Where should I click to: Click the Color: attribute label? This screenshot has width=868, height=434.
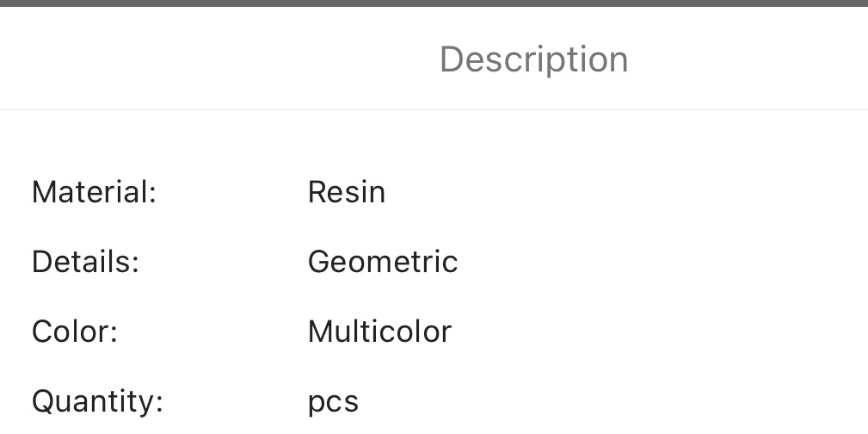75,332
